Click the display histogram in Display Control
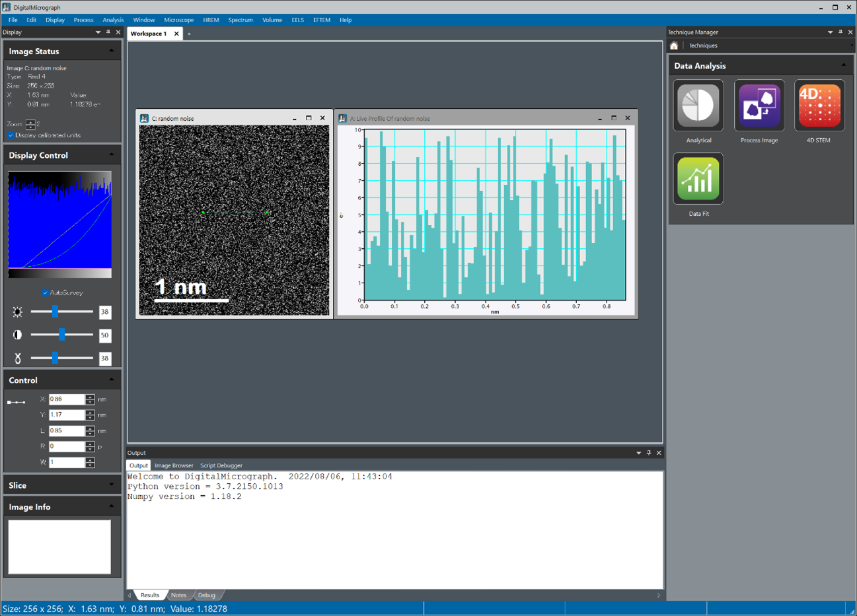857x616 pixels. click(59, 224)
